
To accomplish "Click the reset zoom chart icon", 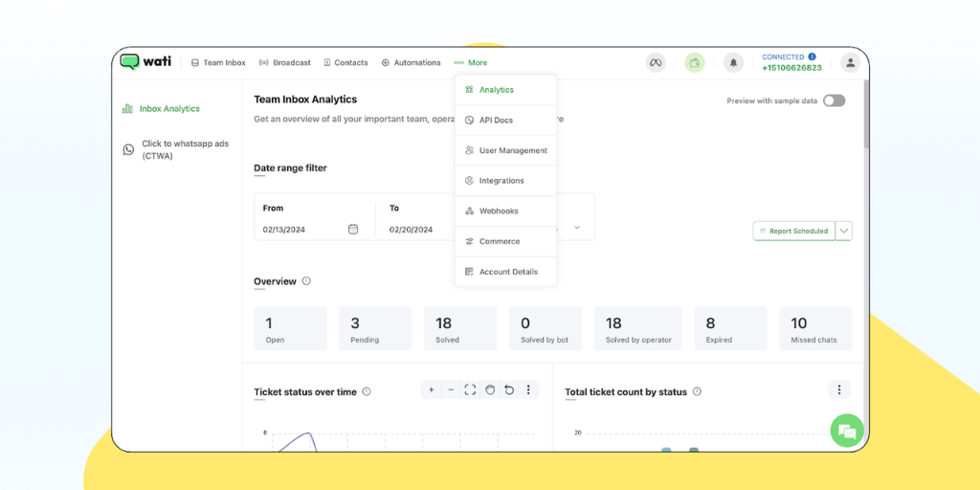I will tap(509, 390).
